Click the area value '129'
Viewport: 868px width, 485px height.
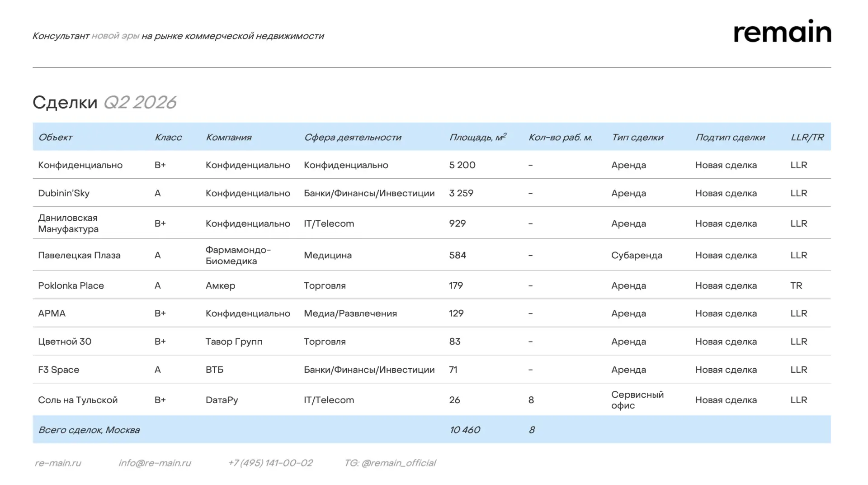[x=457, y=313]
